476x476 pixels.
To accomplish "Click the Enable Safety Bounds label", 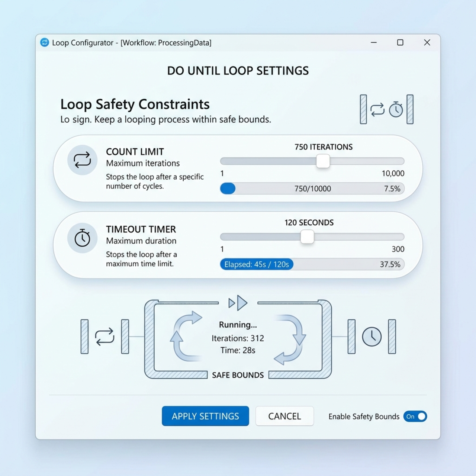I will click(364, 416).
